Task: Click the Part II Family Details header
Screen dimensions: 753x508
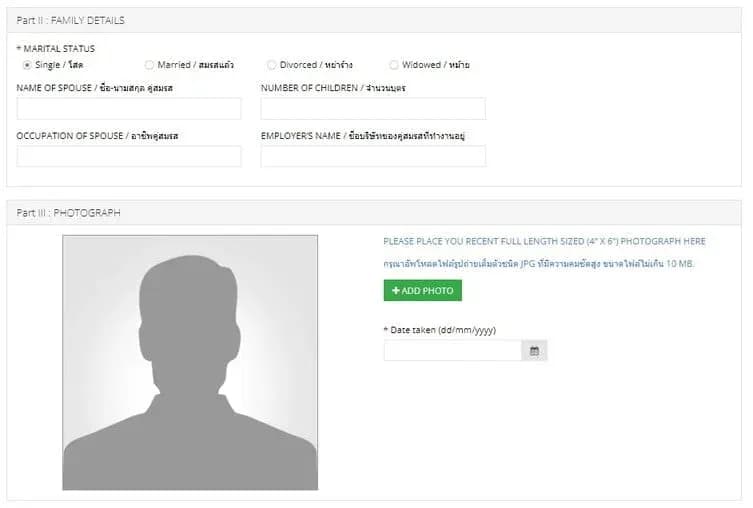Action: [70, 20]
